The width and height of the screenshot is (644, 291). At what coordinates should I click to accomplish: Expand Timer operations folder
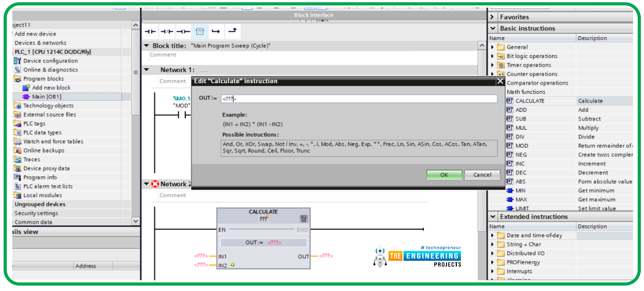[493, 65]
